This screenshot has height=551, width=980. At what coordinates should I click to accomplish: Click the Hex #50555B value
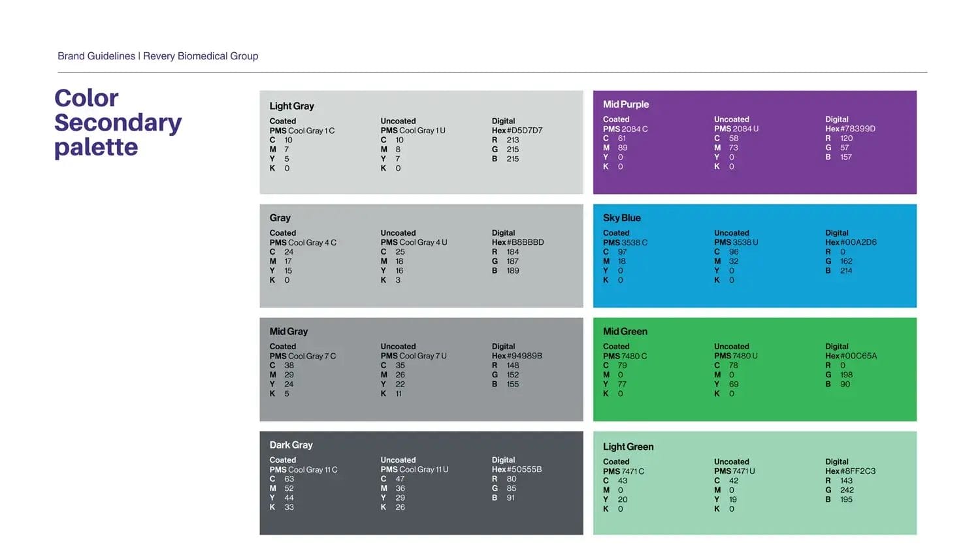click(517, 469)
